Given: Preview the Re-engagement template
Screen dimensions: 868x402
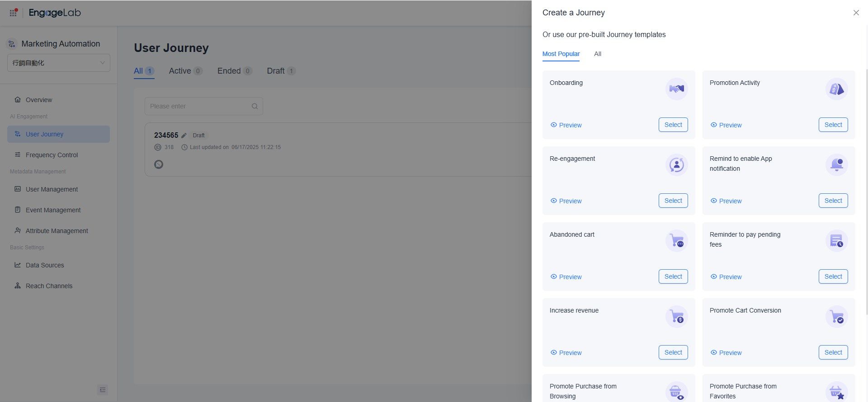Looking at the screenshot, I should click(566, 201).
